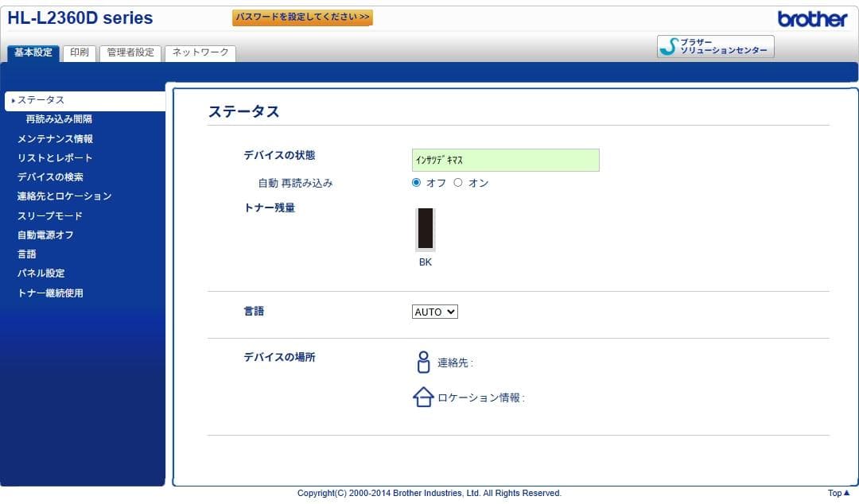The width and height of the screenshot is (859, 504).
Task: Open the language selection combo box
Action: (x=434, y=312)
